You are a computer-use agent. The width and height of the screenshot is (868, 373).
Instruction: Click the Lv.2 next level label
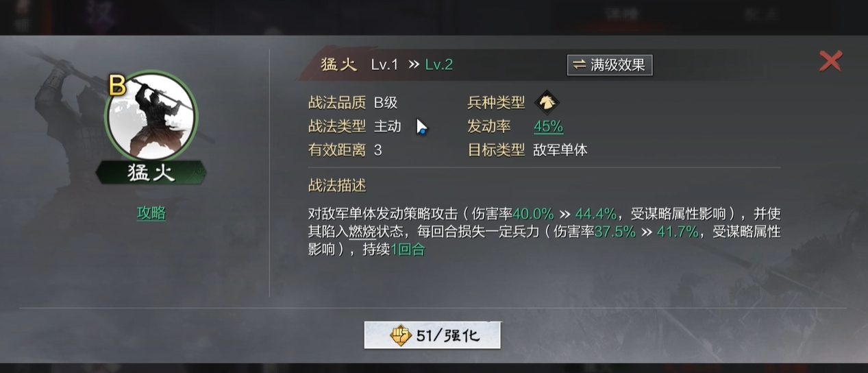pos(438,64)
